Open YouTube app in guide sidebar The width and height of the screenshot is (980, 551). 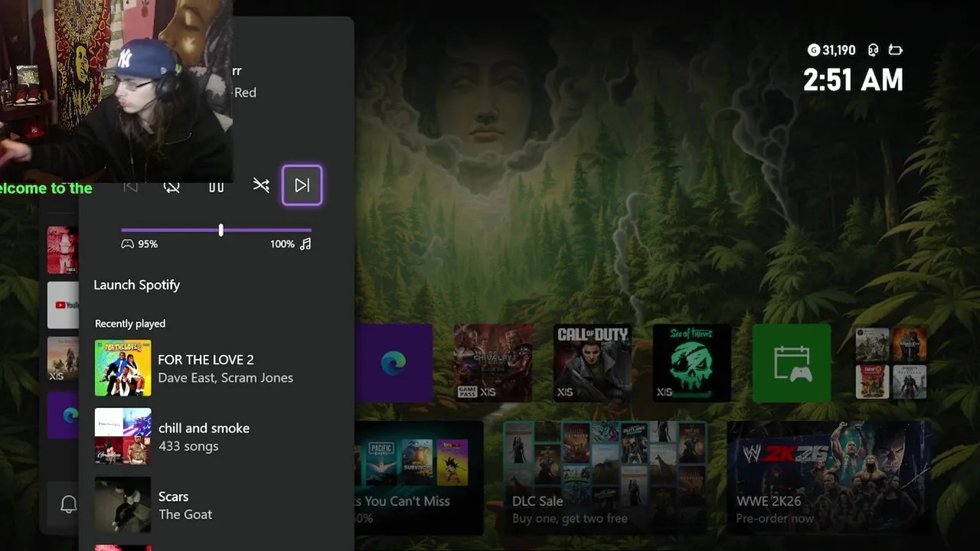coord(64,305)
